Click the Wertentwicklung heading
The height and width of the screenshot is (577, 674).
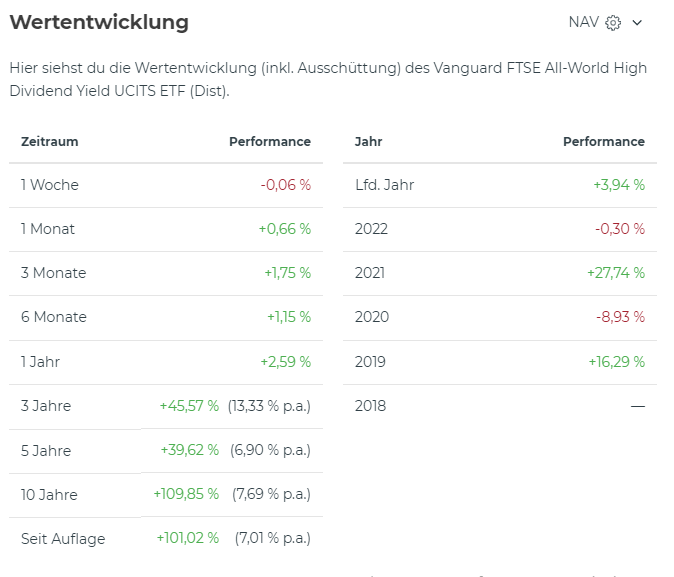click(x=99, y=22)
